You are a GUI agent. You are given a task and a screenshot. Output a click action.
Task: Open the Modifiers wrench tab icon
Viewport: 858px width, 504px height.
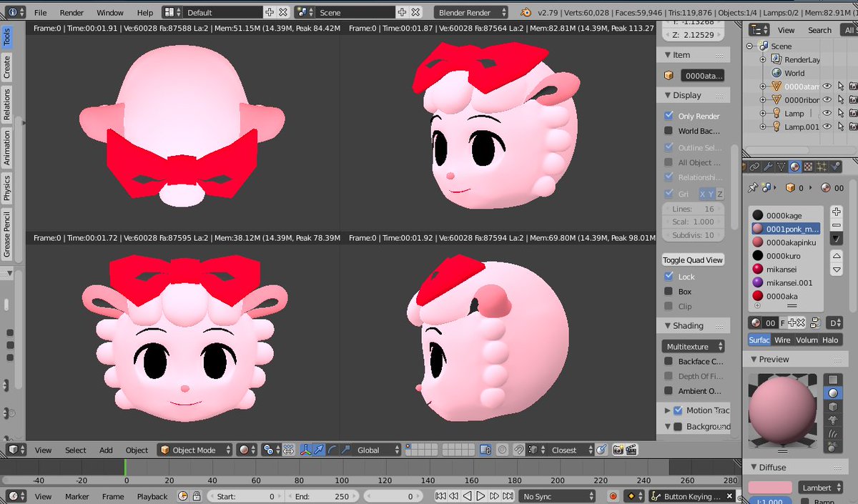point(768,167)
